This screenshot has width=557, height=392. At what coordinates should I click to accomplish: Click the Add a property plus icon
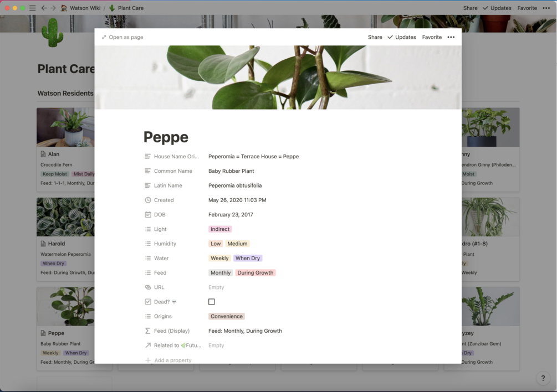[148, 360]
